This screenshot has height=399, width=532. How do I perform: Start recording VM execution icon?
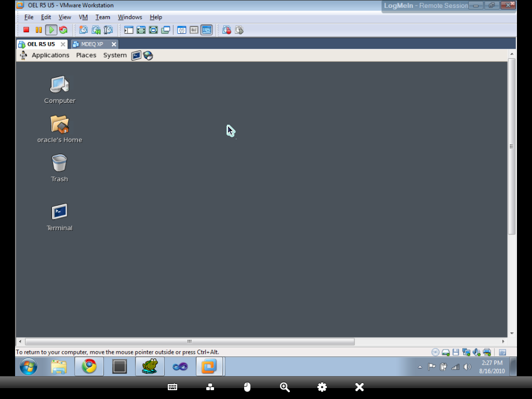coord(227,30)
